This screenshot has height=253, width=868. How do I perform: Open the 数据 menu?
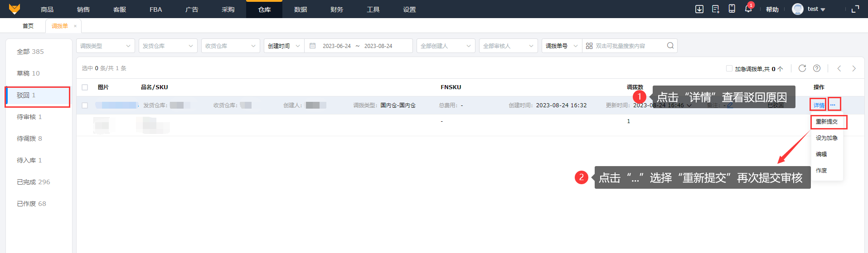coord(301,10)
